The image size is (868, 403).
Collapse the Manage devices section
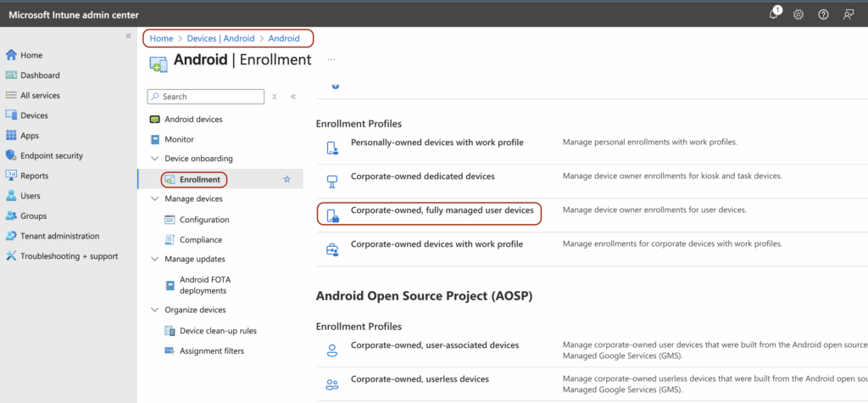click(x=154, y=199)
